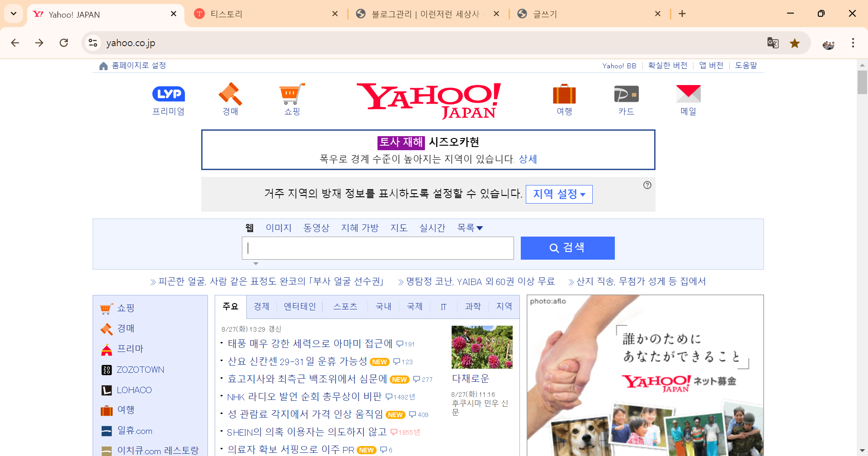This screenshot has height=456, width=868.
Task: Go back to previous page
Action: click(15, 43)
